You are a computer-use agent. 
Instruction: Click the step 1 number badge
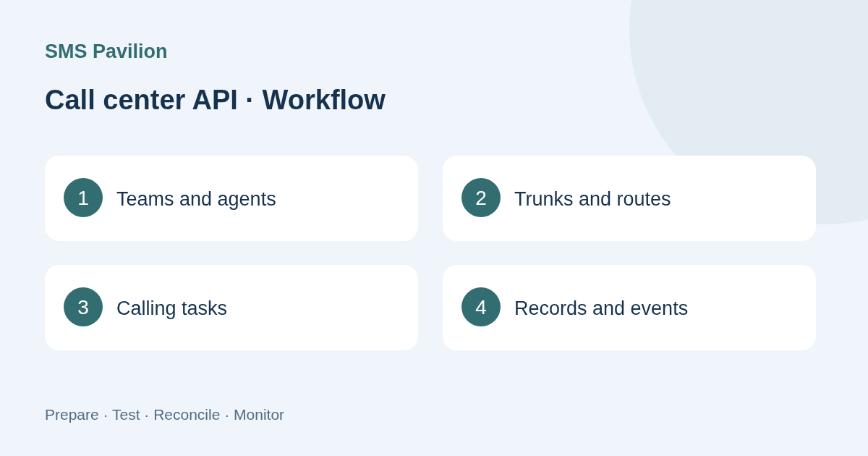click(83, 198)
